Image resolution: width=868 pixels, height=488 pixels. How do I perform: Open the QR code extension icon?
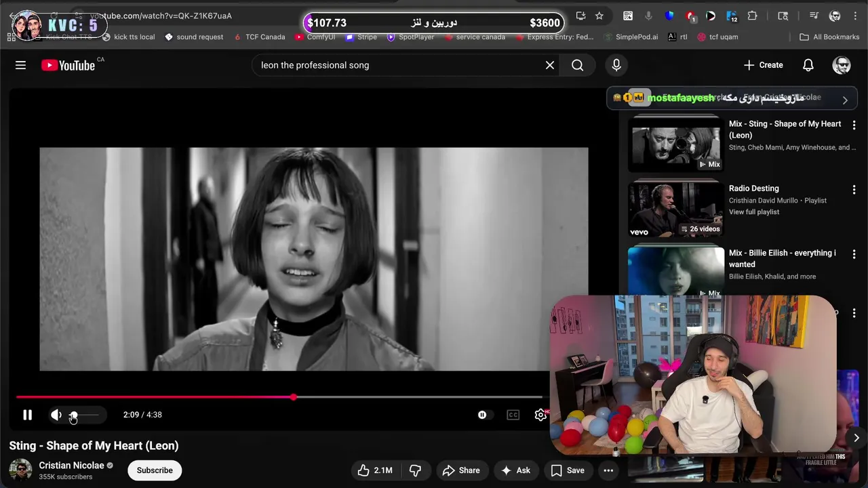pos(628,16)
